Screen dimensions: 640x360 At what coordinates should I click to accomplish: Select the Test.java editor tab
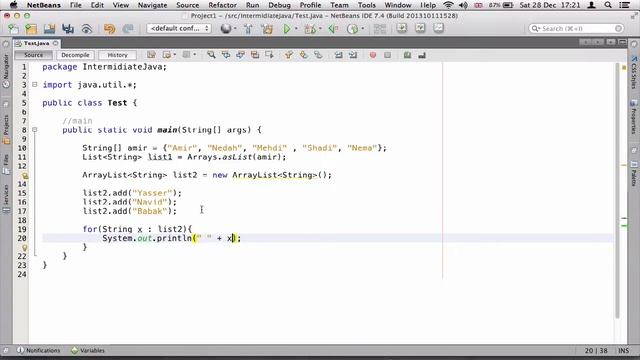36,43
